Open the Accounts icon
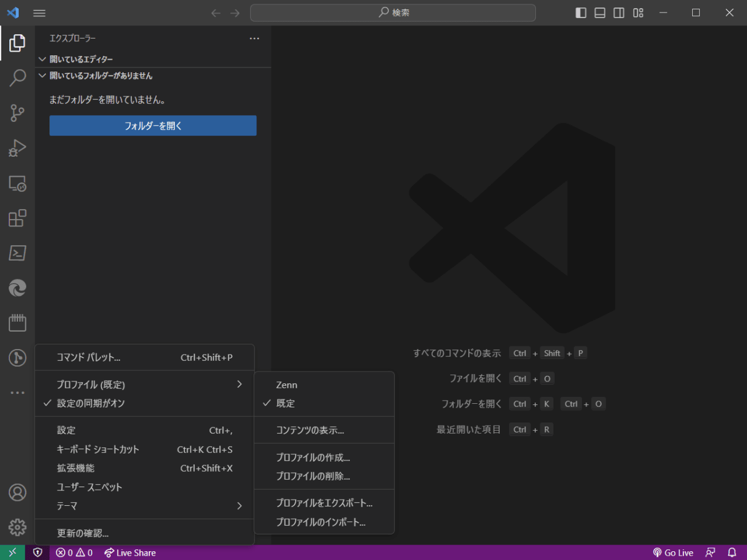Image resolution: width=747 pixels, height=560 pixels. tap(17, 493)
